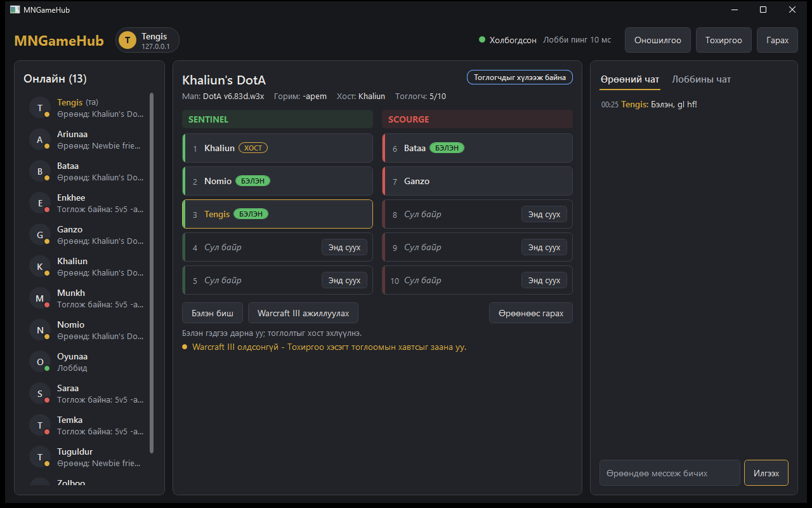The height and width of the screenshot is (508, 812).
Task: Send the chat message with Илгээх
Action: [x=766, y=473]
